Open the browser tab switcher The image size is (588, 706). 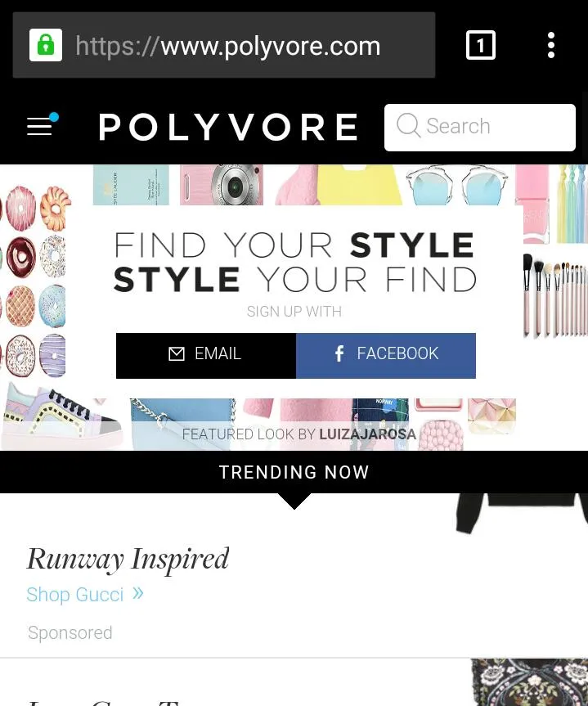click(480, 45)
